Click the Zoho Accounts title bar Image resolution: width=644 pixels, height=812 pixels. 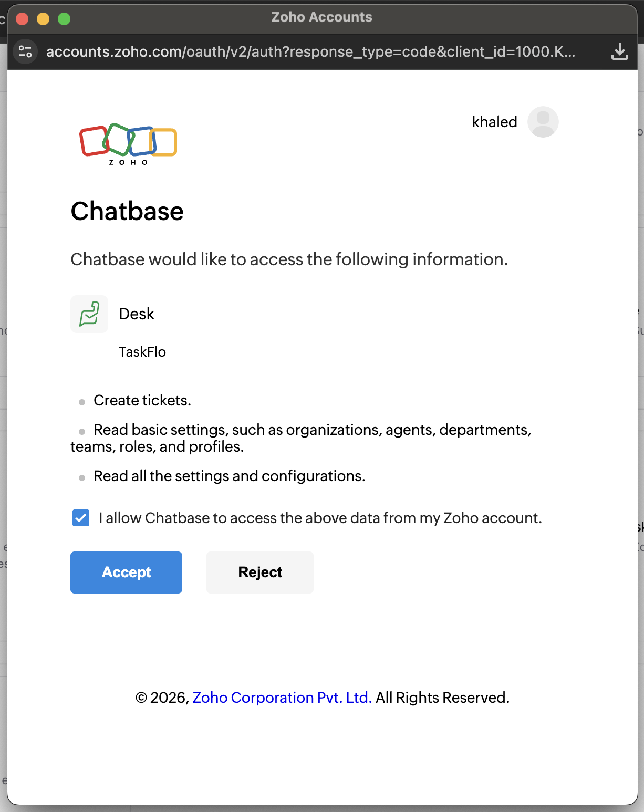pyautogui.click(x=322, y=17)
